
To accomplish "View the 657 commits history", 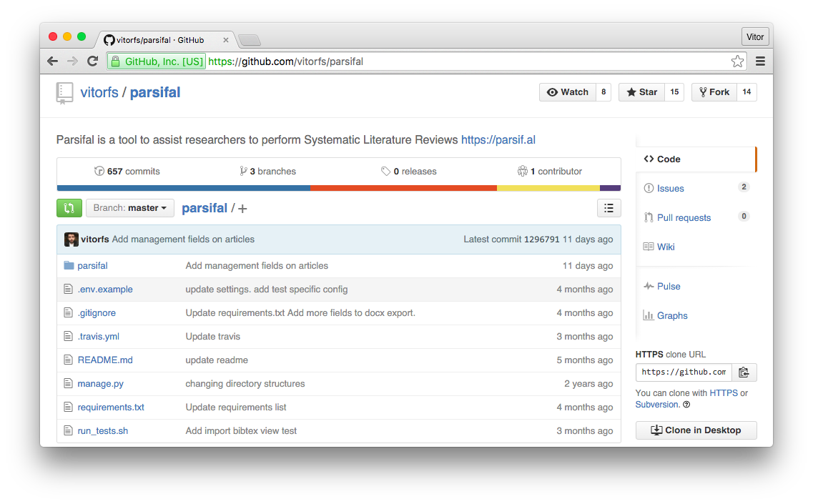I will point(127,171).
